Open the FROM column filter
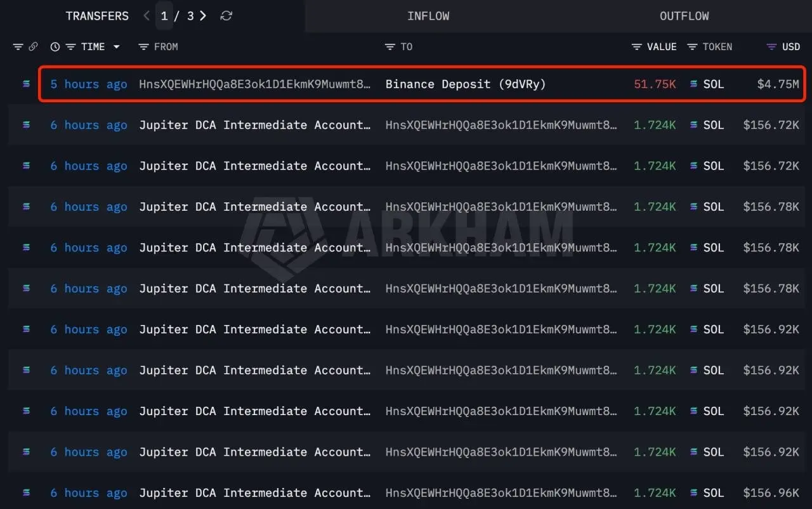This screenshot has height=509, width=812. click(143, 47)
